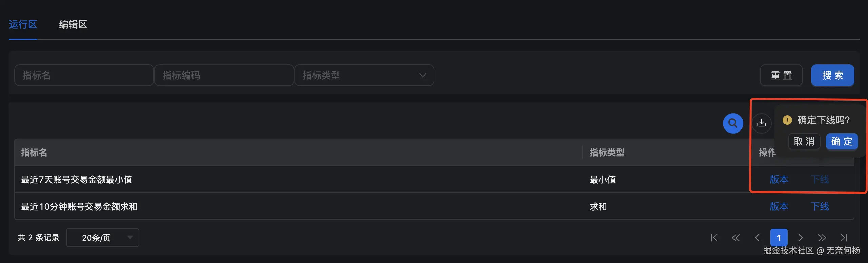The width and height of the screenshot is (868, 263).
Task: Select the 运行区 tab
Action: click(x=23, y=25)
